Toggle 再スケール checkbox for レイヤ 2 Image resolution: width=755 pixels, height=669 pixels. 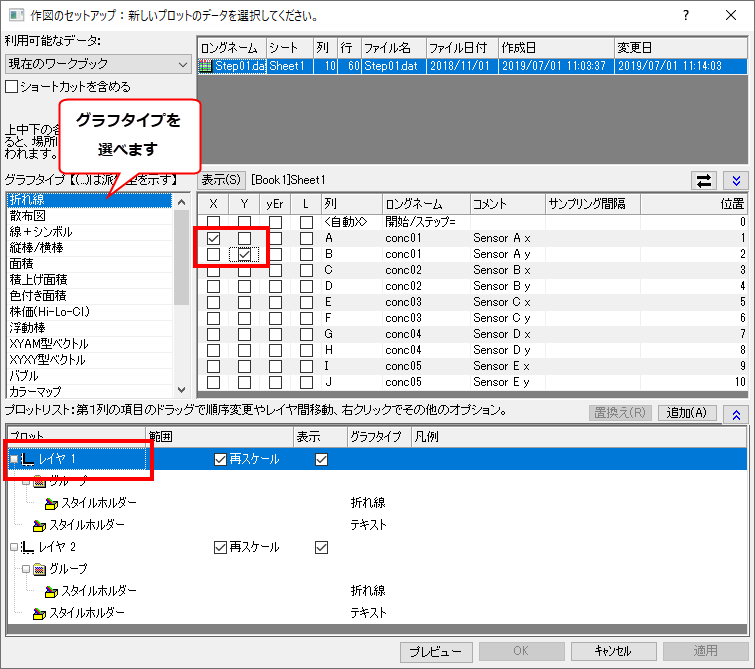[221, 547]
